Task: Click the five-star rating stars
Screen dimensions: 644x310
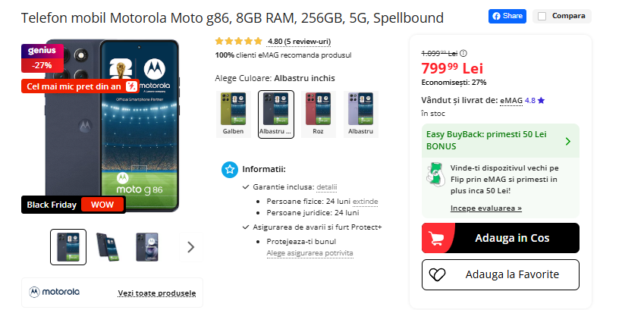Action: [x=238, y=42]
